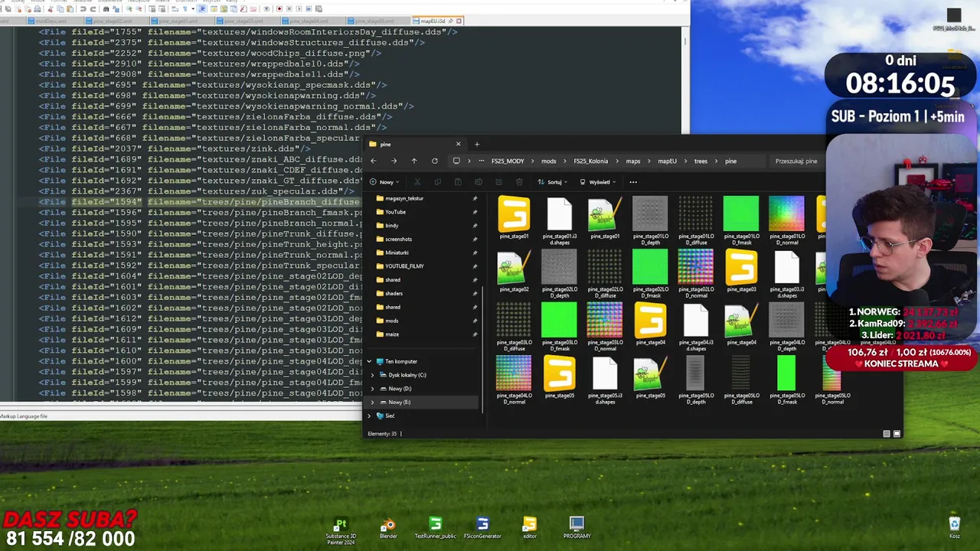Select the pine_stage05 Notepad++ xml file
980x551 pixels.
click(650, 377)
